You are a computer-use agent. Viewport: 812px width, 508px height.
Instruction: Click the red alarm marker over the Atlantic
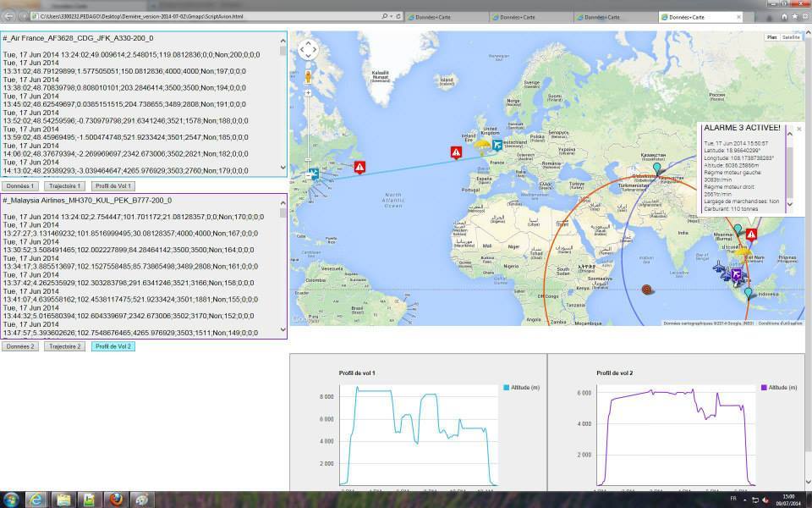[359, 167]
